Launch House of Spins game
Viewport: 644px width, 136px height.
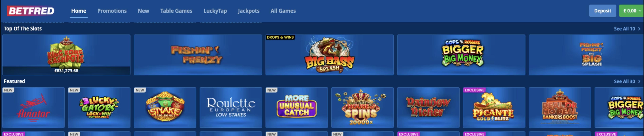point(363,107)
